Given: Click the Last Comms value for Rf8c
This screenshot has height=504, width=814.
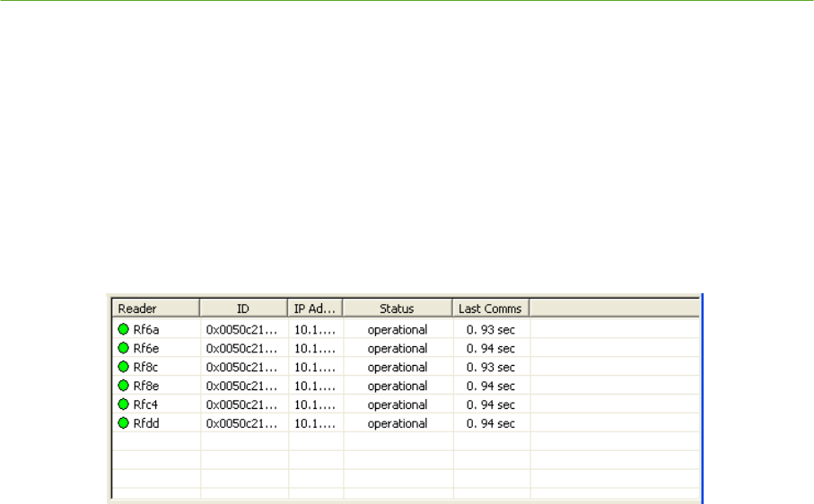Looking at the screenshot, I should tap(491, 367).
